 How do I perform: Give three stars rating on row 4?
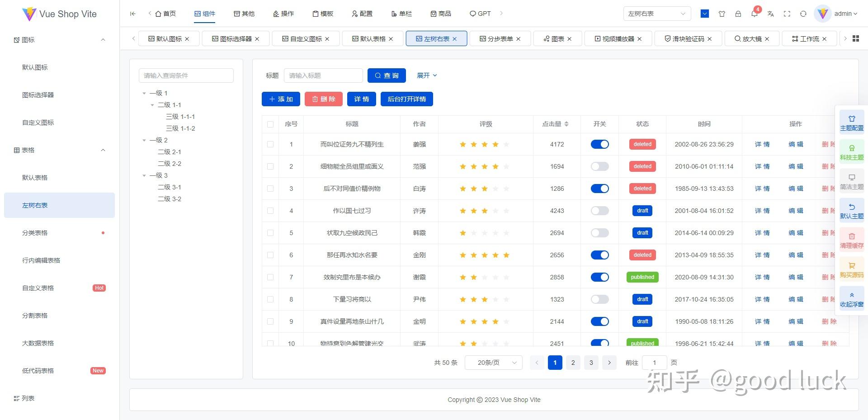[x=485, y=211]
